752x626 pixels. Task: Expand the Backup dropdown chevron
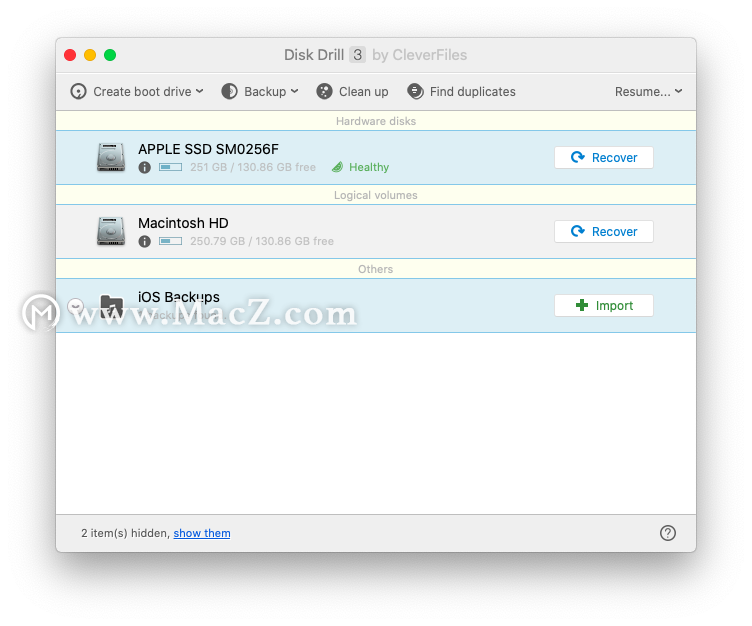pyautogui.click(x=294, y=91)
